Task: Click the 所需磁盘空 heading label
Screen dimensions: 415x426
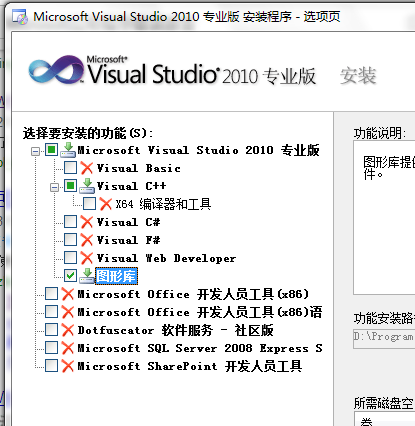Action: pyautogui.click(x=384, y=403)
